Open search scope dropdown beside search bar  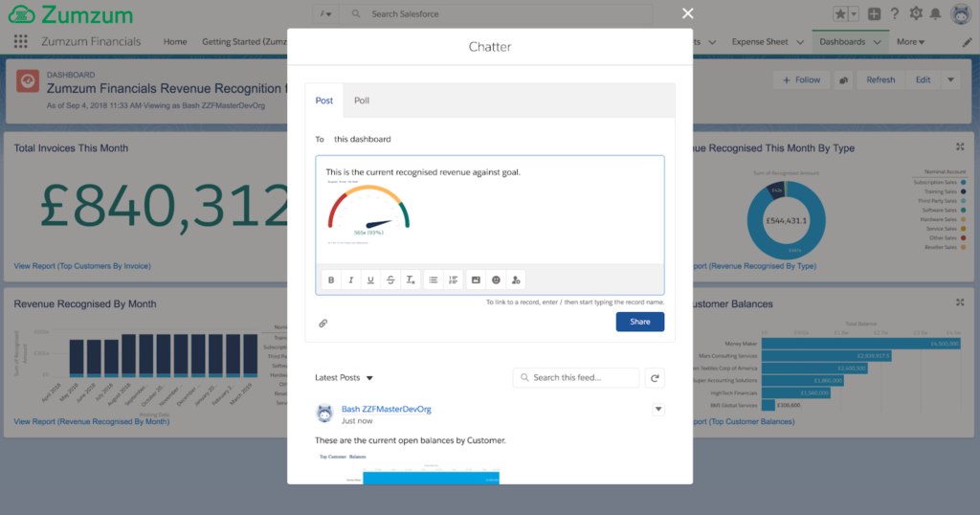click(x=325, y=13)
